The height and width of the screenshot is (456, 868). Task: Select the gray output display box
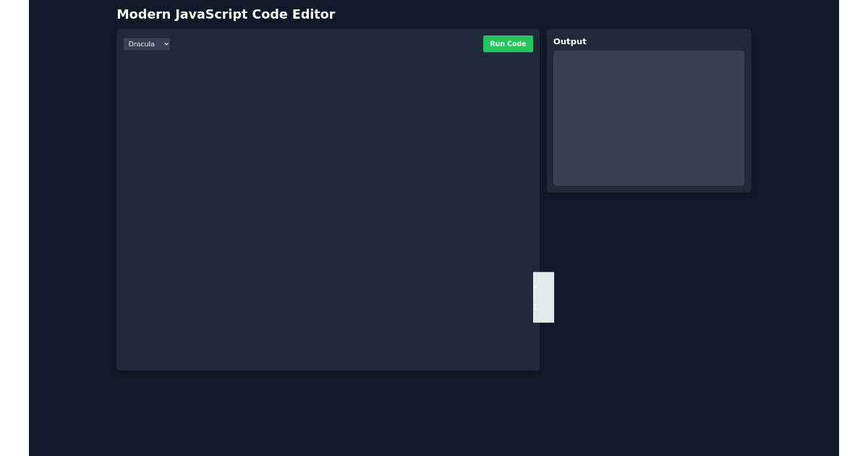pyautogui.click(x=649, y=118)
